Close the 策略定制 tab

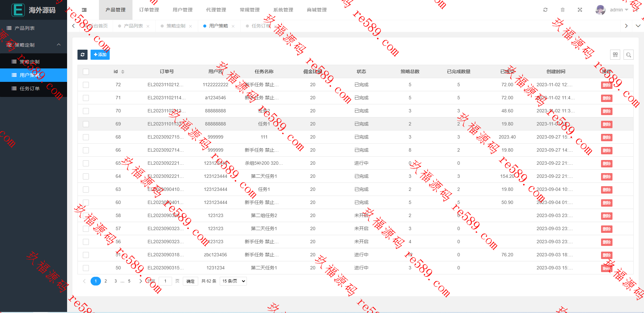191,26
